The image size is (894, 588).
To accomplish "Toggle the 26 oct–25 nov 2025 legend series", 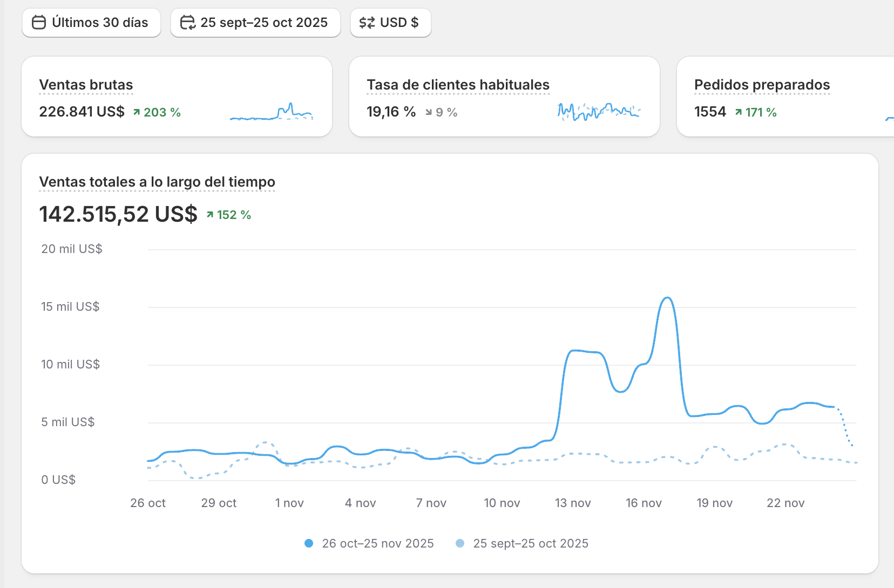I will (369, 543).
